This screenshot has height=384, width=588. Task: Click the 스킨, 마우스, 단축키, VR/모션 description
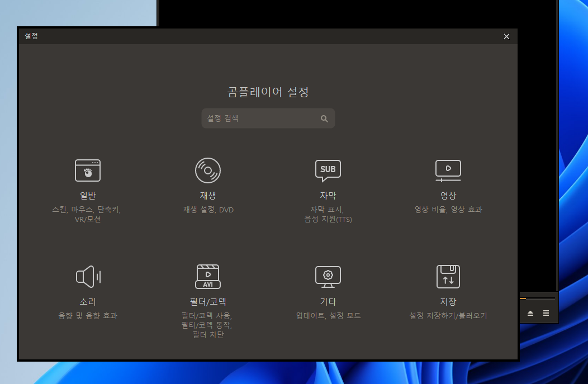point(87,214)
